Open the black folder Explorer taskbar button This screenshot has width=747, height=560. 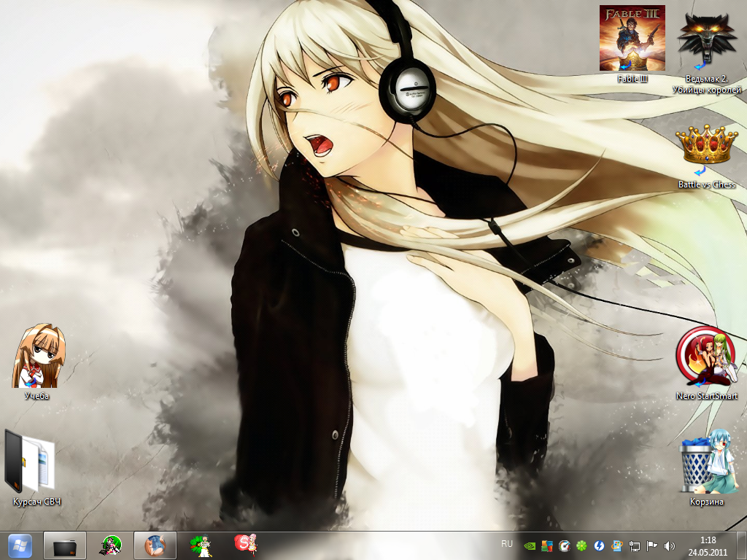coord(65,545)
